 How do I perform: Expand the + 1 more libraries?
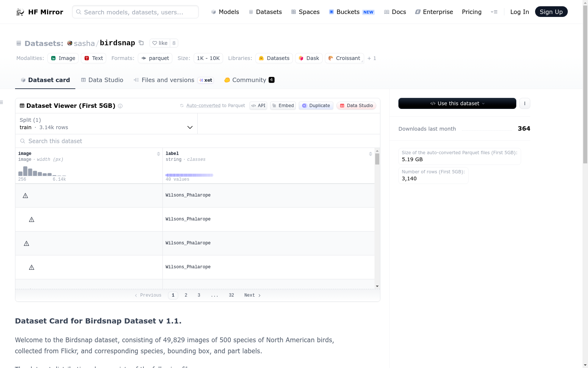372,58
